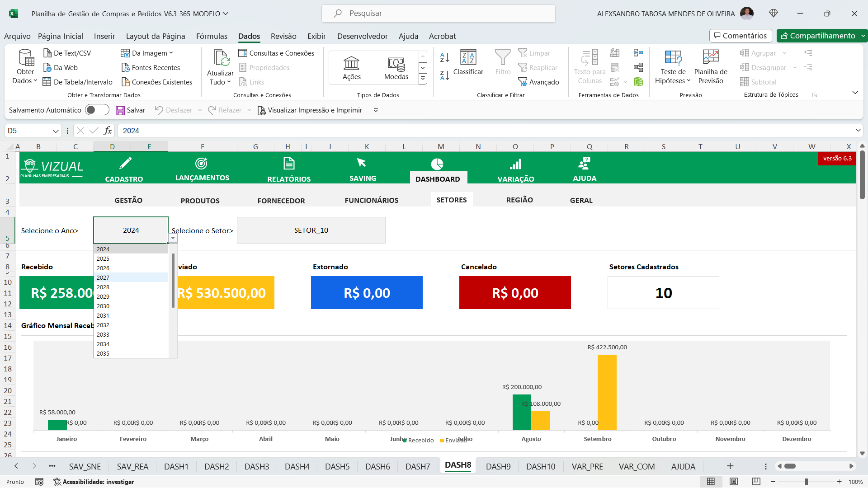Click the Salvar button
The width and height of the screenshot is (868, 488).
click(131, 110)
